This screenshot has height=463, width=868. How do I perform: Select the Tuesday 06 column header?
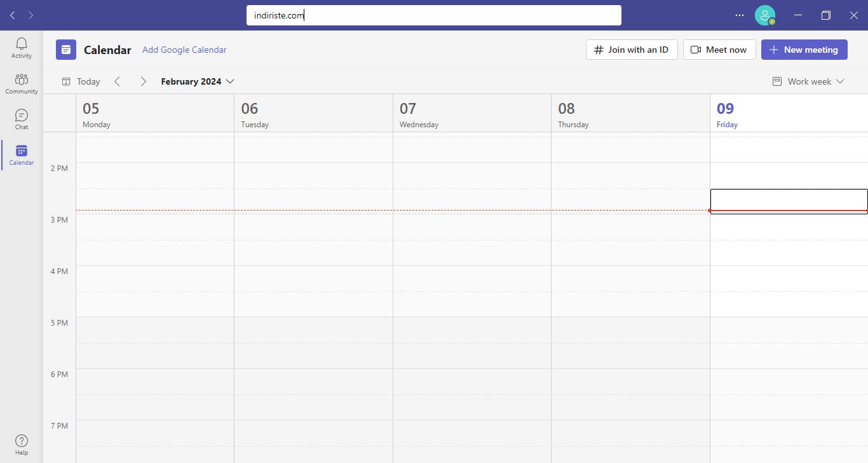313,114
